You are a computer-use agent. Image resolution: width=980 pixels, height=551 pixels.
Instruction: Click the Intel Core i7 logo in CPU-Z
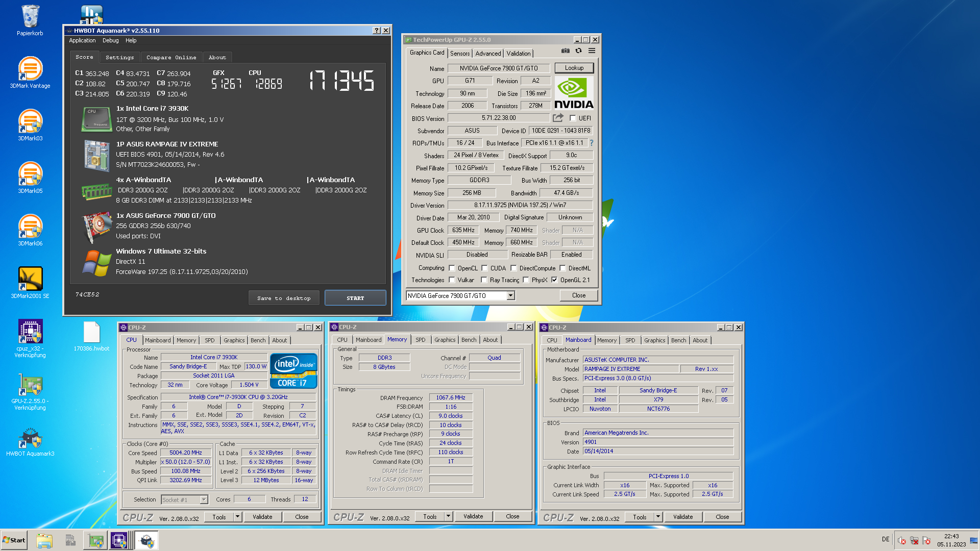pos(293,371)
